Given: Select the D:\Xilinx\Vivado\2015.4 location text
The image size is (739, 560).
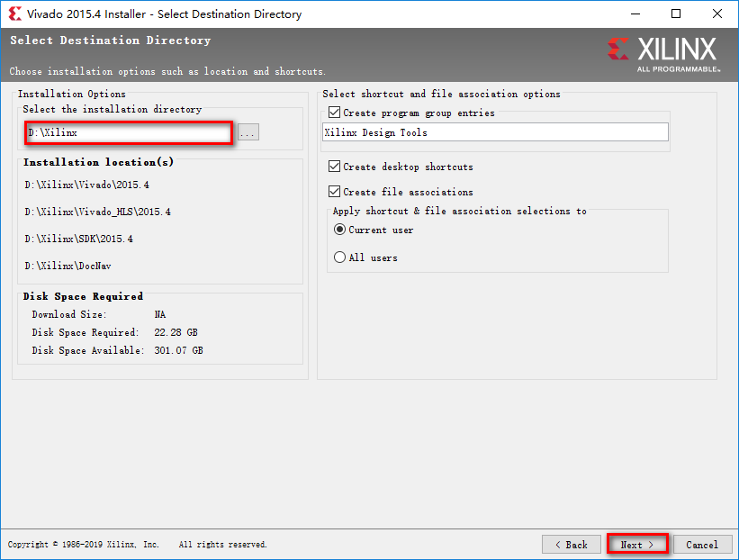Looking at the screenshot, I should tap(86, 185).
